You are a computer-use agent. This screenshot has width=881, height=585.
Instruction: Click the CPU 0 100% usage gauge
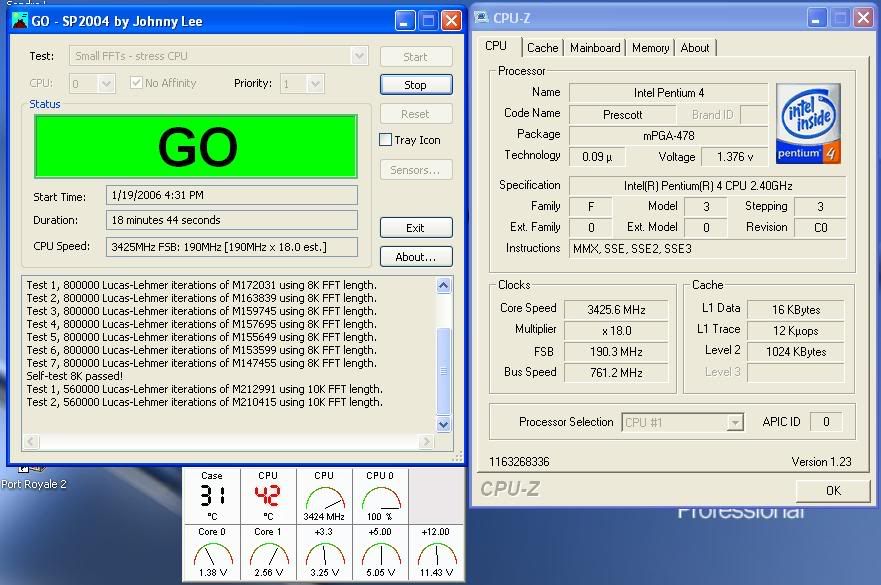pos(380,496)
